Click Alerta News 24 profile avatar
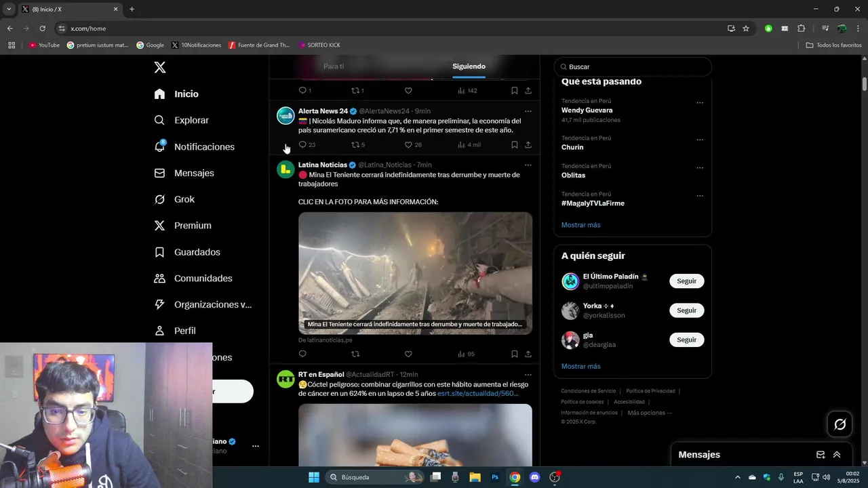The image size is (868, 488). 285,115
